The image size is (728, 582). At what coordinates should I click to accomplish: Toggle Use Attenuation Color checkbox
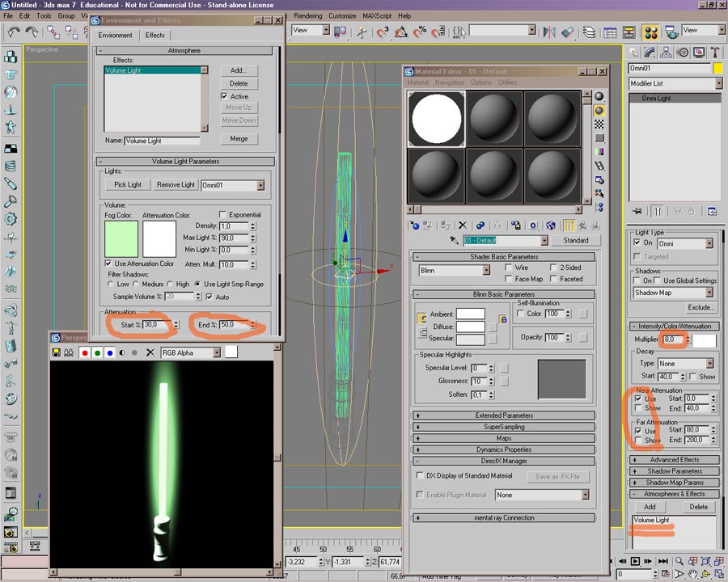click(108, 264)
